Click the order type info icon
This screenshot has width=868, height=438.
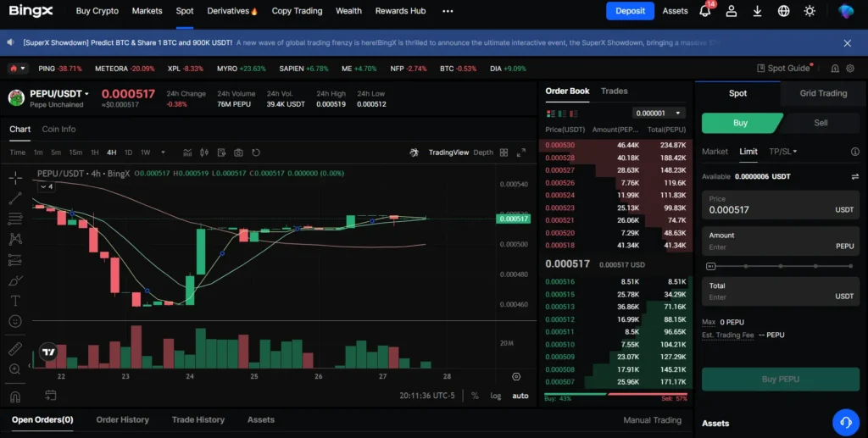(x=854, y=152)
